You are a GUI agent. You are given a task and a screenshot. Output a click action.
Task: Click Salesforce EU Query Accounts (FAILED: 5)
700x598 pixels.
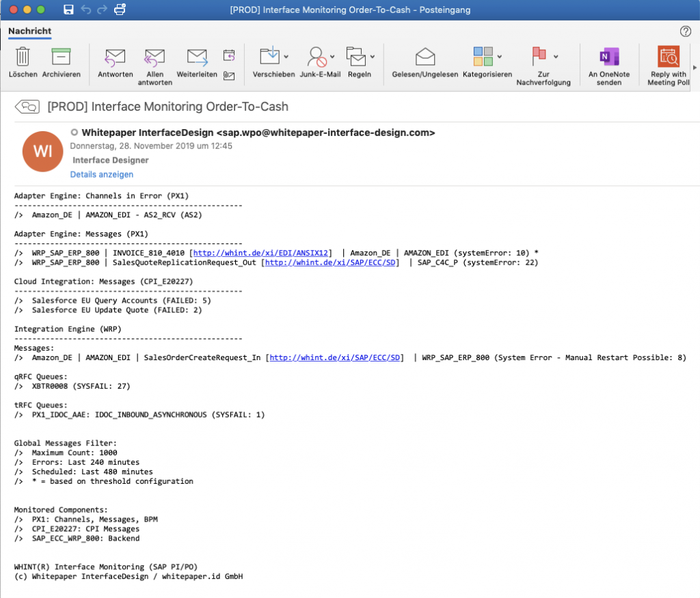pyautogui.click(x=122, y=300)
